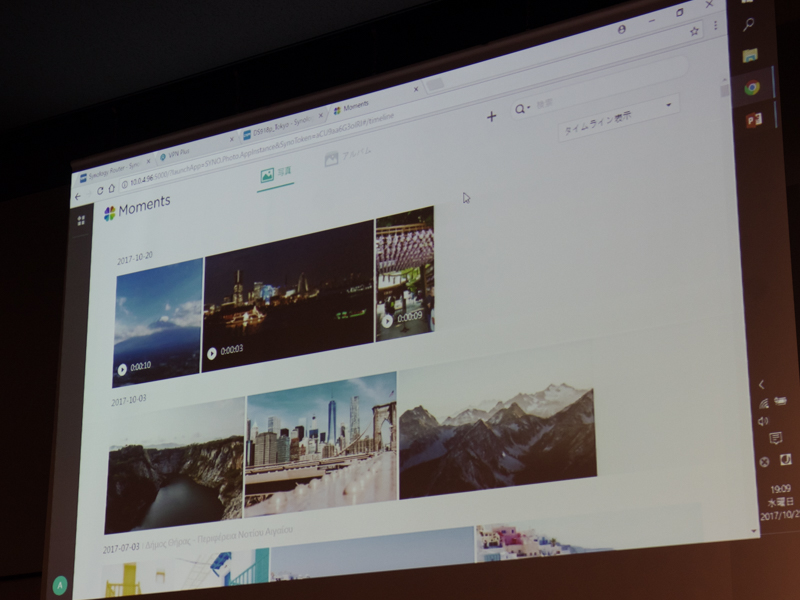Image resolution: width=800 pixels, height=600 pixels.
Task: Close the VPN Plus browser tab
Action: (231, 139)
